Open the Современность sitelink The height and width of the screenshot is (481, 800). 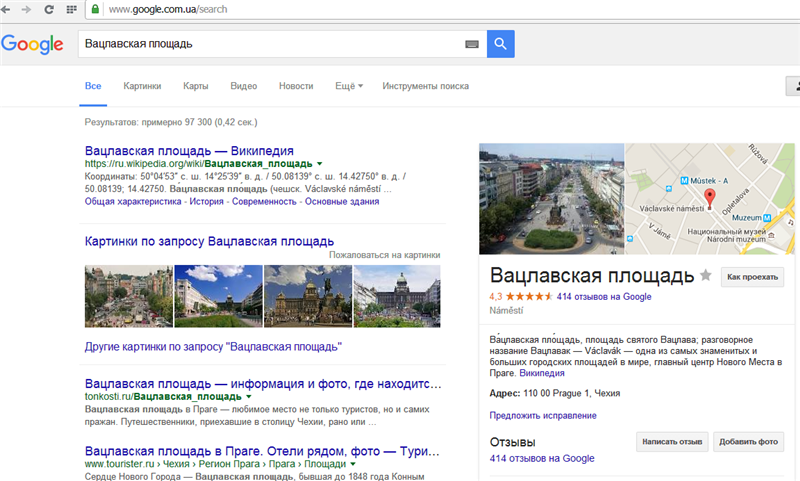(264, 201)
